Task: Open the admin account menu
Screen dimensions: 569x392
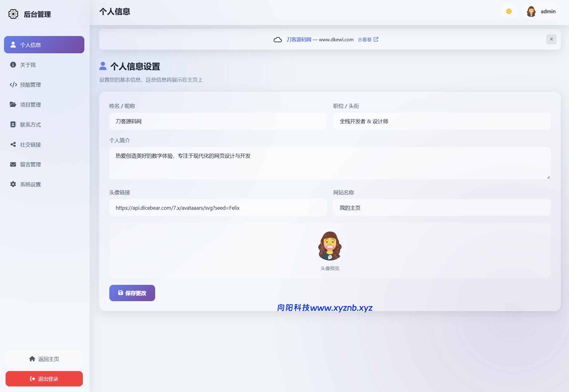Action: point(541,11)
